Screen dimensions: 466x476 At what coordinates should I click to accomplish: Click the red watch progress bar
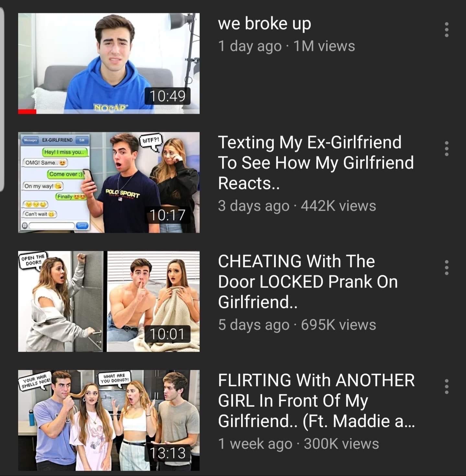pyautogui.click(x=27, y=112)
